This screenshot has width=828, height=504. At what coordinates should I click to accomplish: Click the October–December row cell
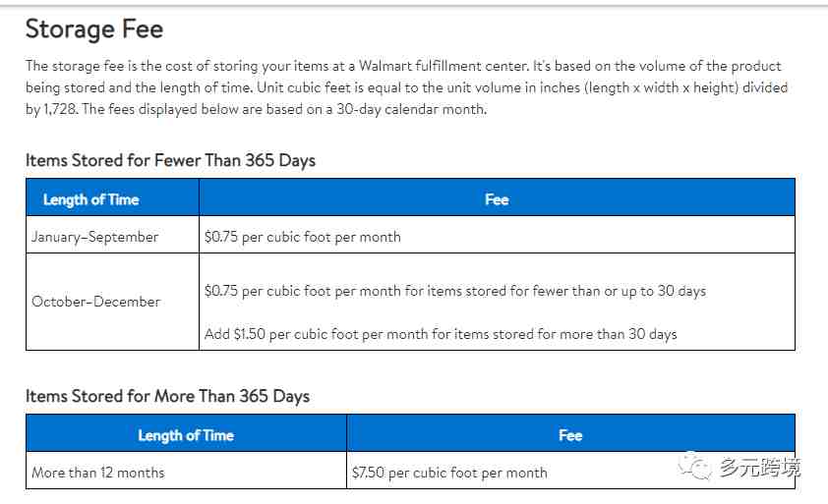[x=96, y=302]
